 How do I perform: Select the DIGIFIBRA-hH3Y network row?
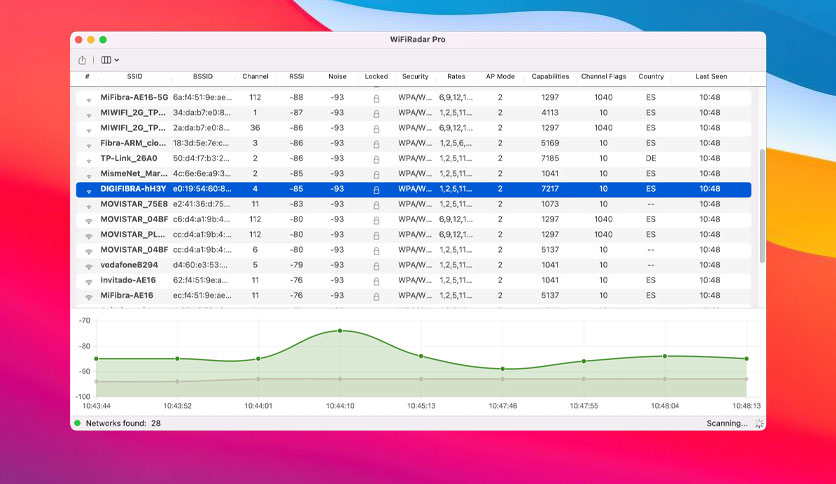(413, 189)
